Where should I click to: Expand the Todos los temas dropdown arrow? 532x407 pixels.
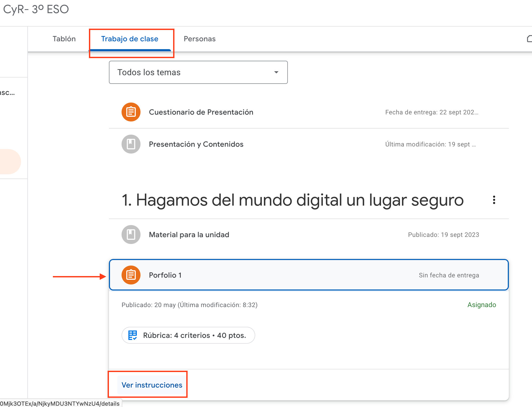(x=276, y=72)
